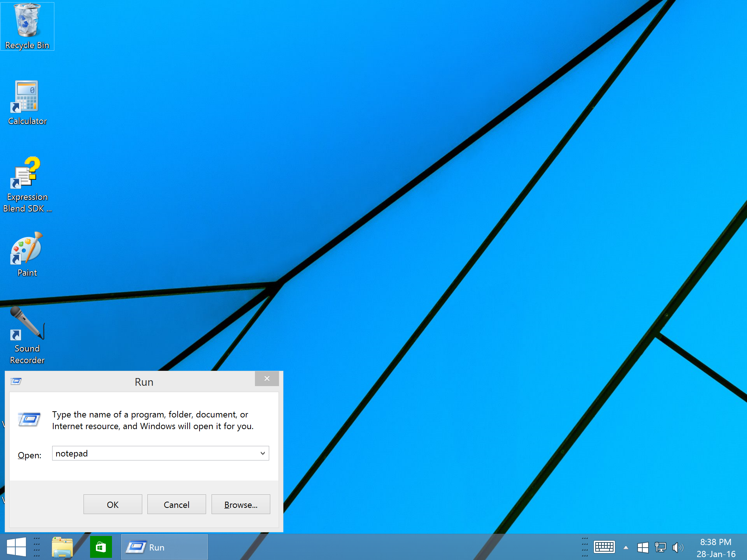Show hidden system tray icons
Image resolution: width=747 pixels, height=560 pixels.
pos(626,547)
